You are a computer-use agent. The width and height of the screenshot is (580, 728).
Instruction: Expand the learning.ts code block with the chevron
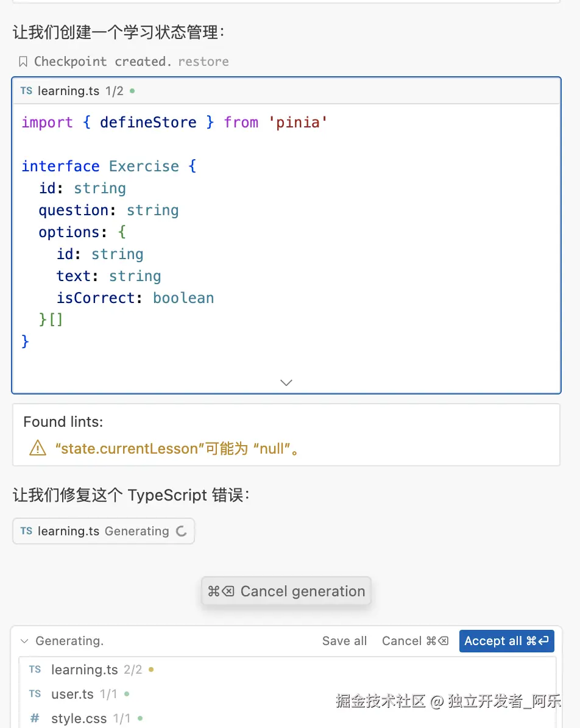coord(286,382)
